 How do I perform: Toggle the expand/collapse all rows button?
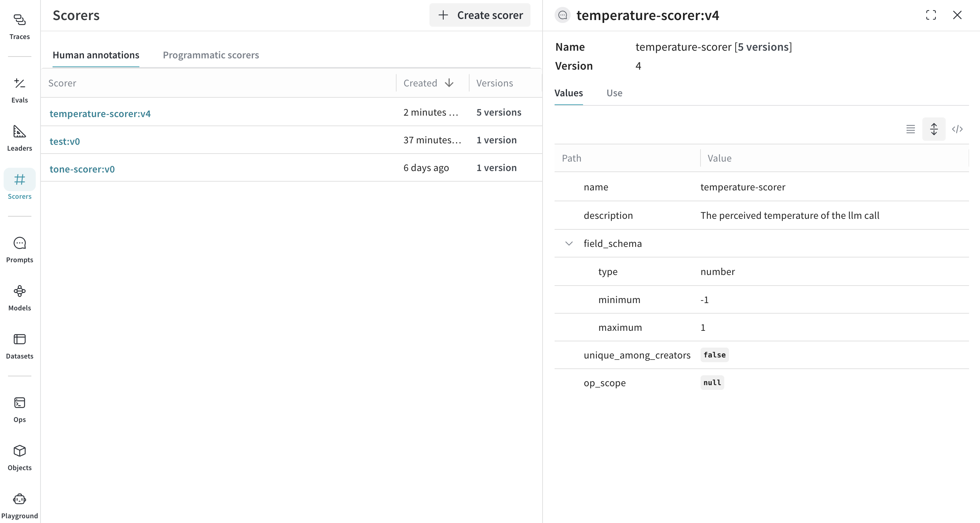[934, 129]
